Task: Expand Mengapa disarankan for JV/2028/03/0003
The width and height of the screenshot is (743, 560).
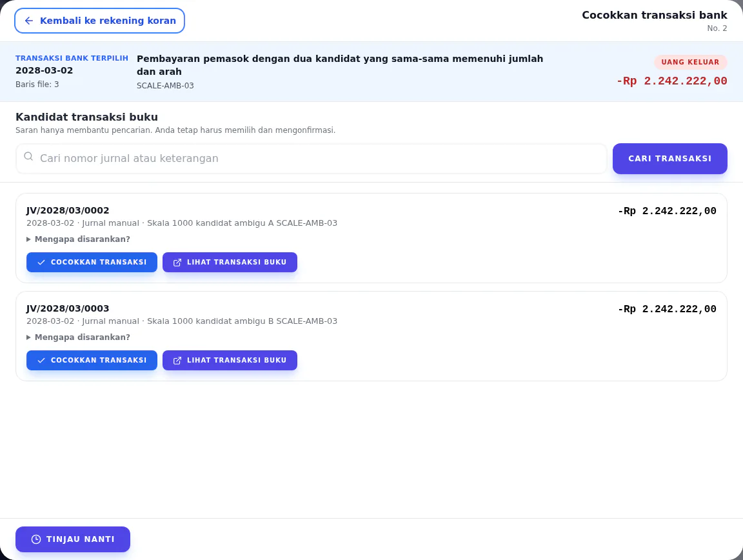Action: coord(78,337)
